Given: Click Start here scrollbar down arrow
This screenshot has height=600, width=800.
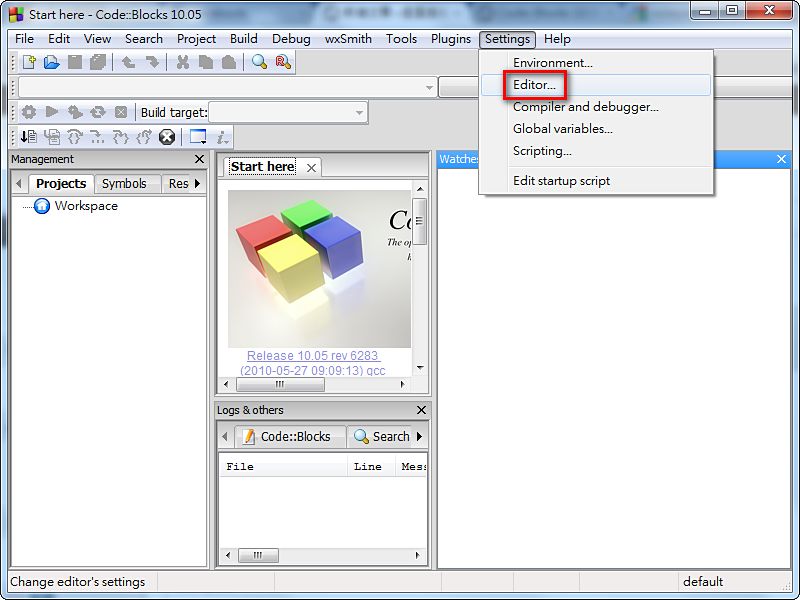Looking at the screenshot, I should [x=420, y=367].
